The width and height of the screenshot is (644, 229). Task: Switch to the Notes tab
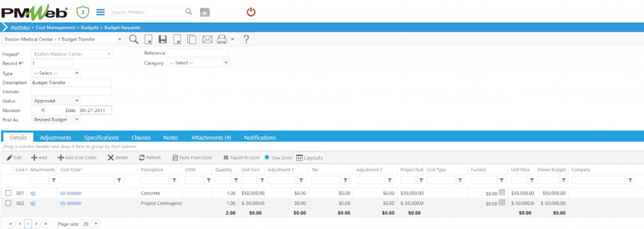click(171, 138)
